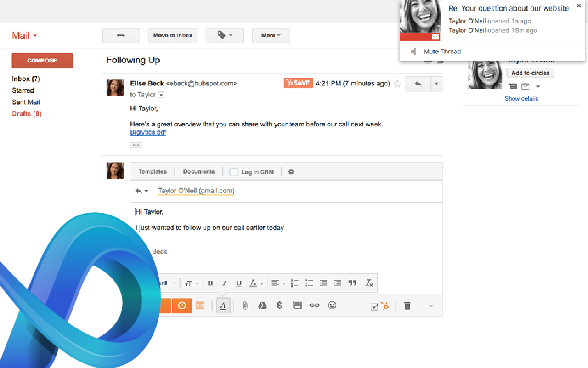
Task: Click the orange send later clock button
Action: (182, 306)
